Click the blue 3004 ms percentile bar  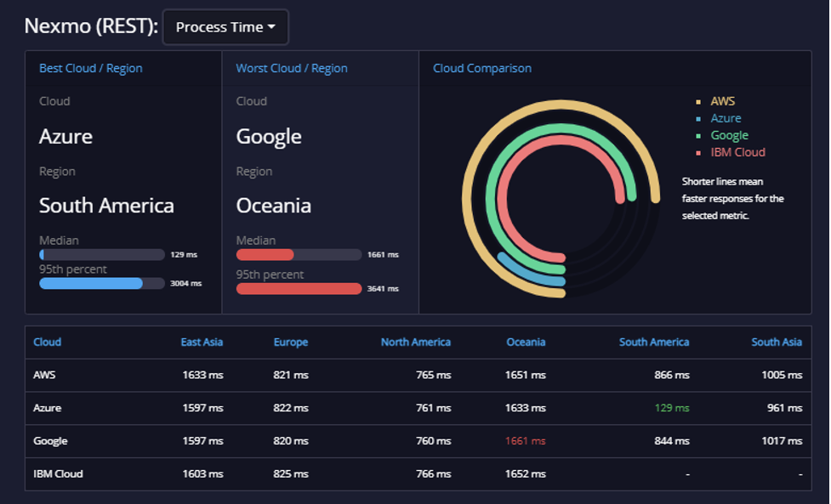(x=102, y=283)
